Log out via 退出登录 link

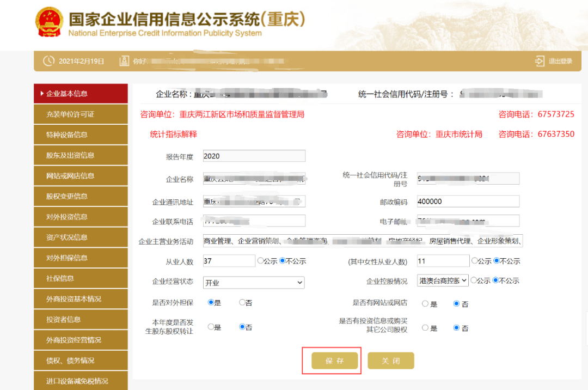(x=560, y=61)
